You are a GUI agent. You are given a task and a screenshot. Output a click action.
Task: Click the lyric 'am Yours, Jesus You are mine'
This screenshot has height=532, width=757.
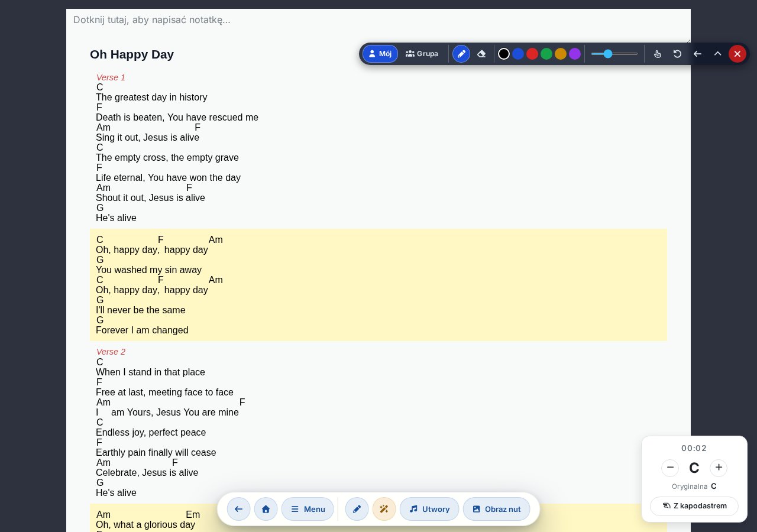tap(175, 413)
